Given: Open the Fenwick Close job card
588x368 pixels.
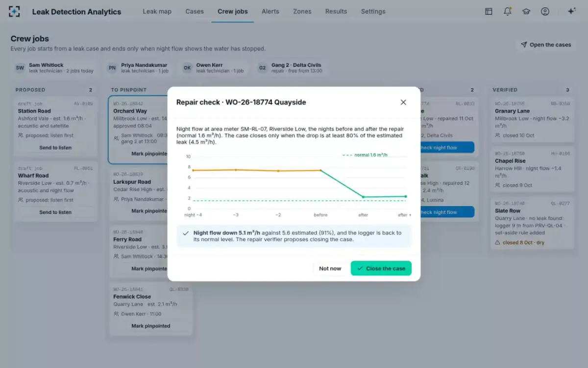Looking at the screenshot, I should tap(150, 309).
